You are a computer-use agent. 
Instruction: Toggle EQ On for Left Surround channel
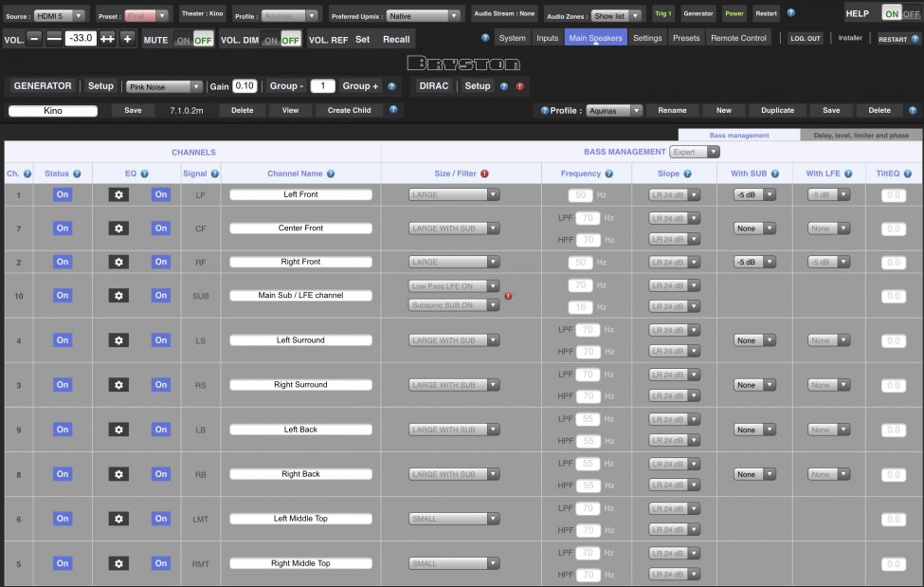pos(161,340)
